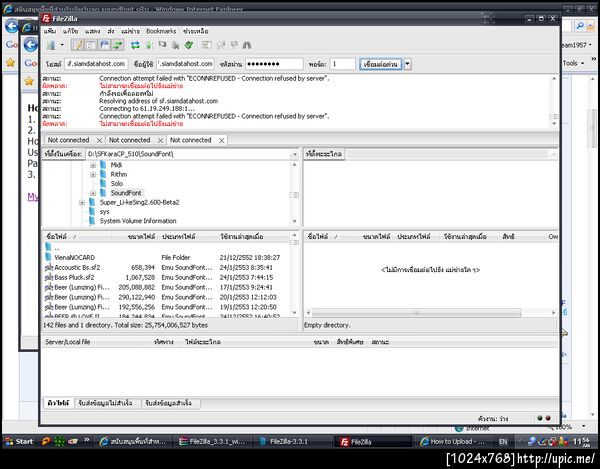
Task: Toggle the remote directory tree icon
Action: 104,45
